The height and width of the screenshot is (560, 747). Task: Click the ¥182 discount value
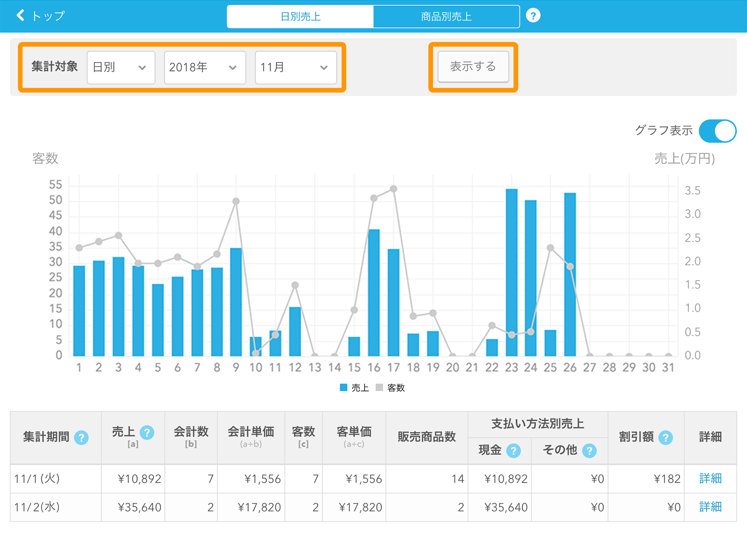click(x=667, y=479)
